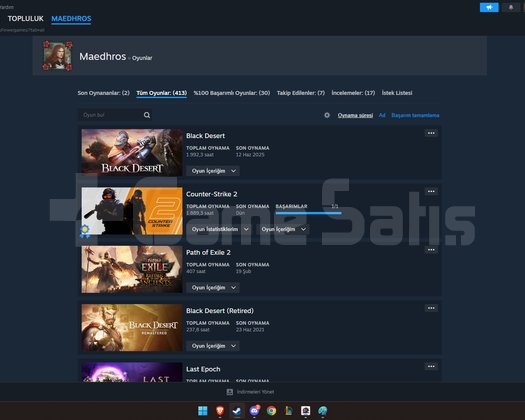Open Discord from the taskbar
The height and width of the screenshot is (420, 525).
tap(254, 411)
